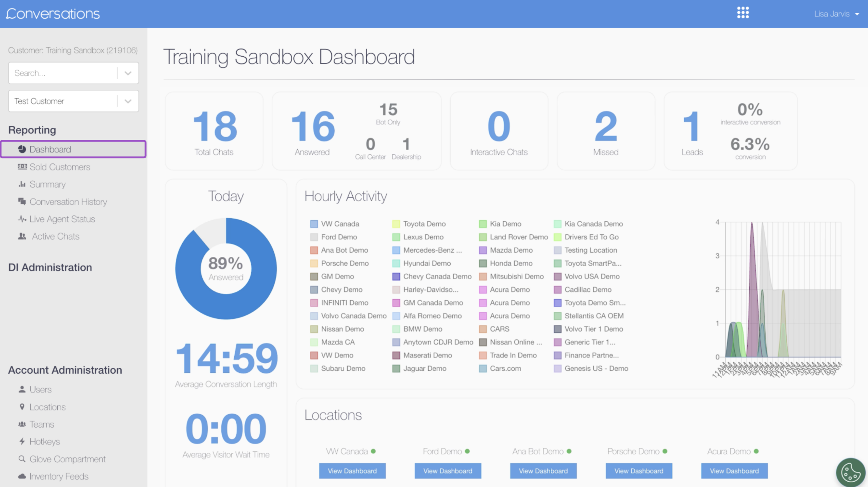Viewport: 868px width, 487px height.
Task: Toggle Mazda Demo legend series
Action: pos(506,250)
